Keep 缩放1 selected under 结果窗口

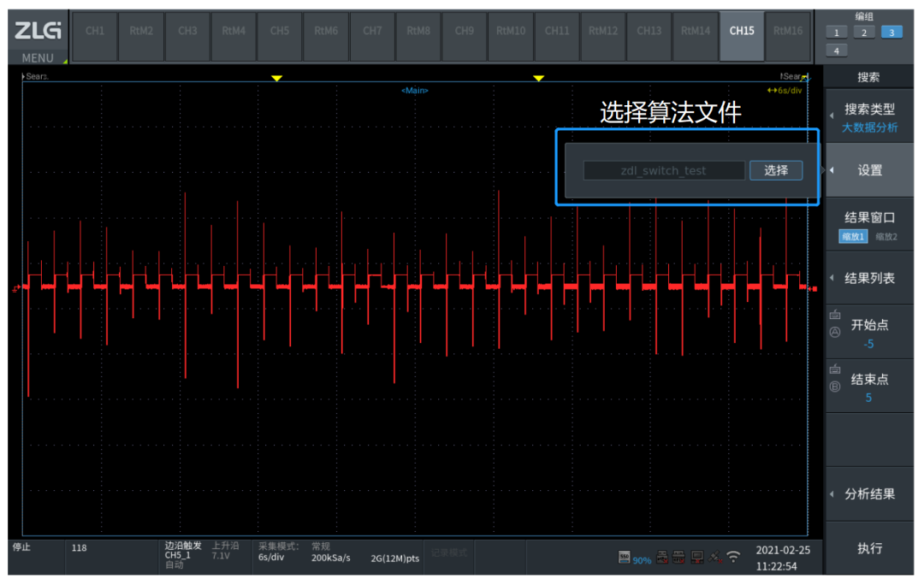click(852, 236)
